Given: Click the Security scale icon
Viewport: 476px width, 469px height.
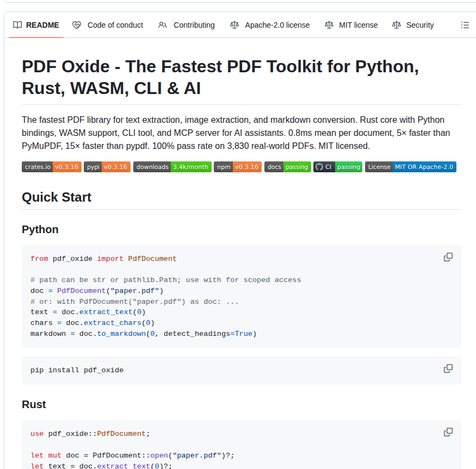Looking at the screenshot, I should coord(396,25).
